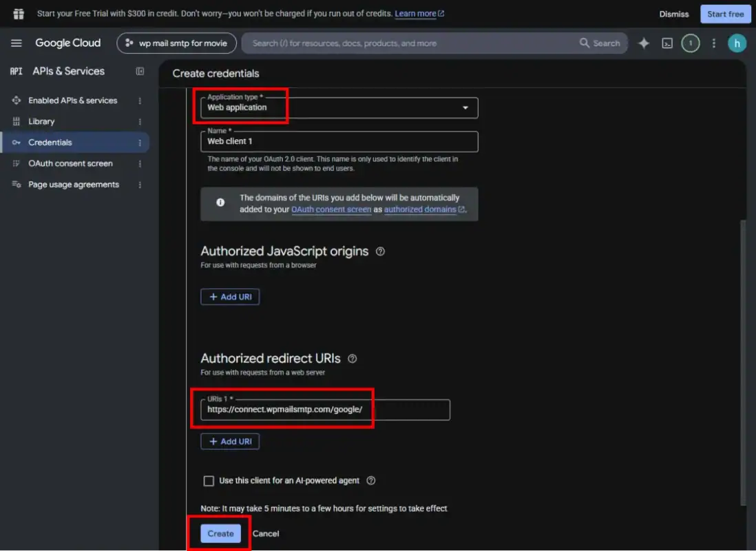This screenshot has width=756, height=551.
Task: Add URI under Authorized redirect URIs
Action: (x=230, y=441)
